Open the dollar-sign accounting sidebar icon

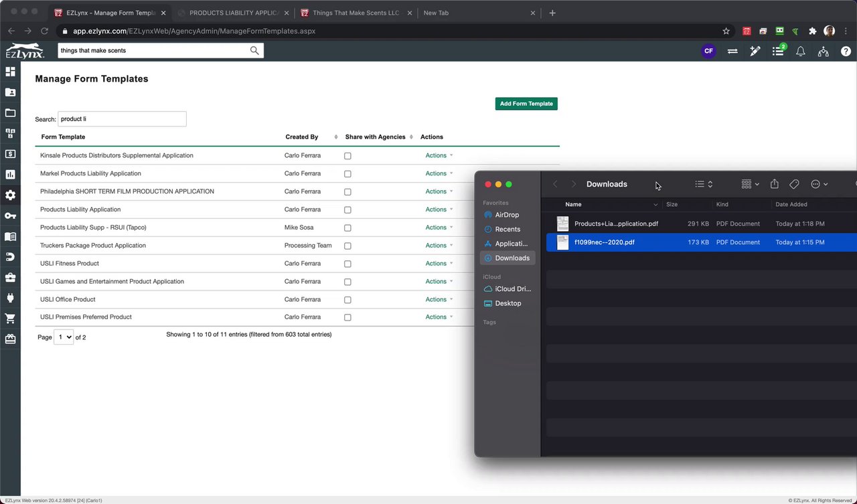[x=10, y=154]
